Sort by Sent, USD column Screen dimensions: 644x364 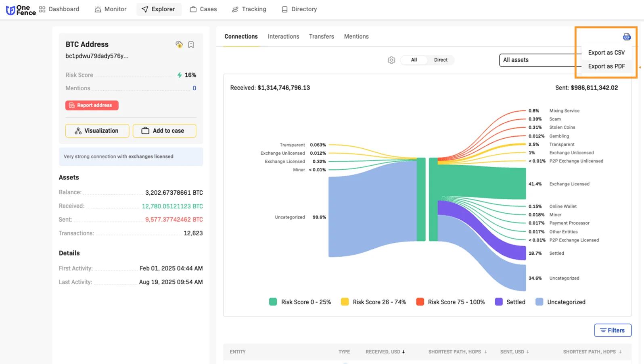coord(514,352)
